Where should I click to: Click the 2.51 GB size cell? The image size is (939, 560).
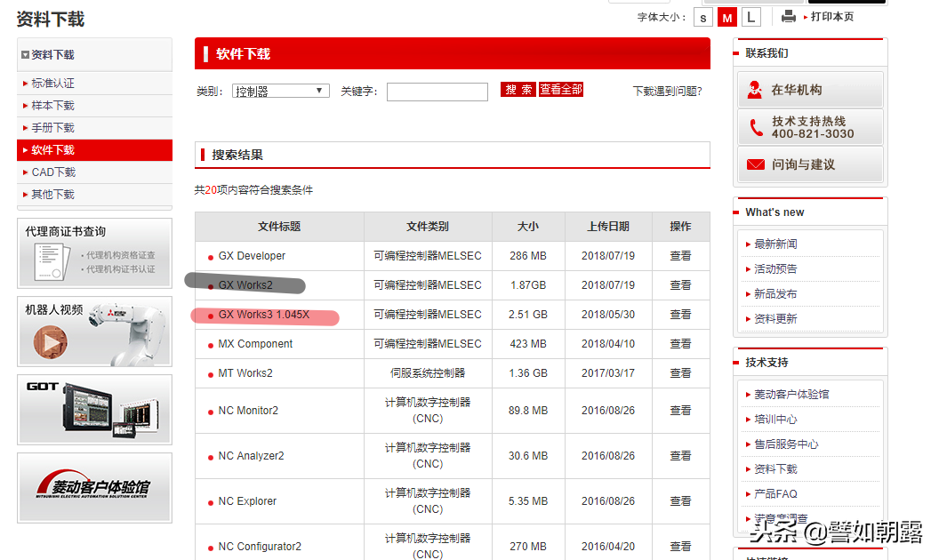tap(527, 315)
